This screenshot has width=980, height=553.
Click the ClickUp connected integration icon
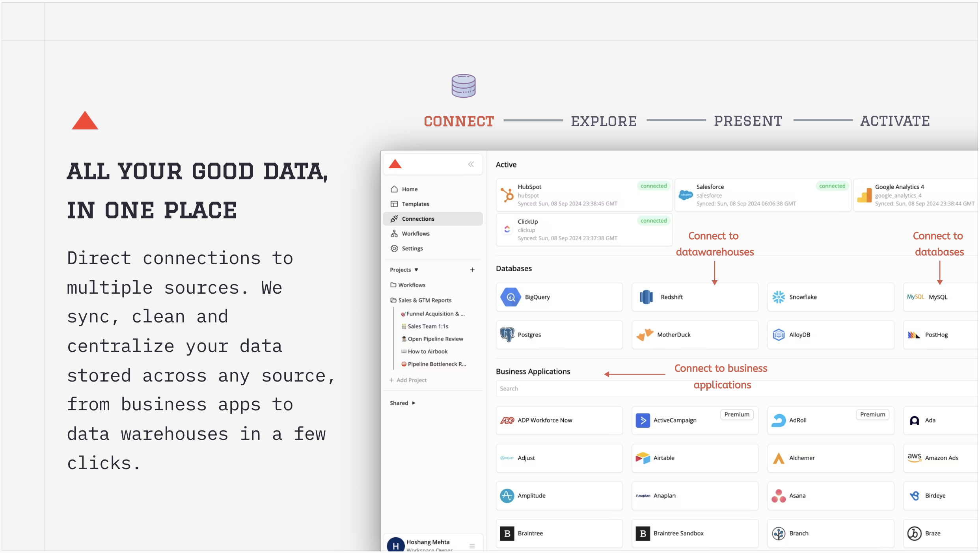pos(507,228)
